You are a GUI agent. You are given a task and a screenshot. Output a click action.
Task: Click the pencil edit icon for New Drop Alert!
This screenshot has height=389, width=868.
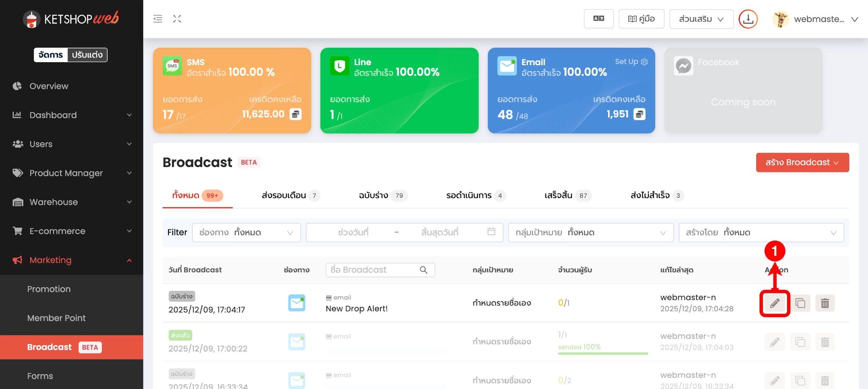pyautogui.click(x=774, y=303)
